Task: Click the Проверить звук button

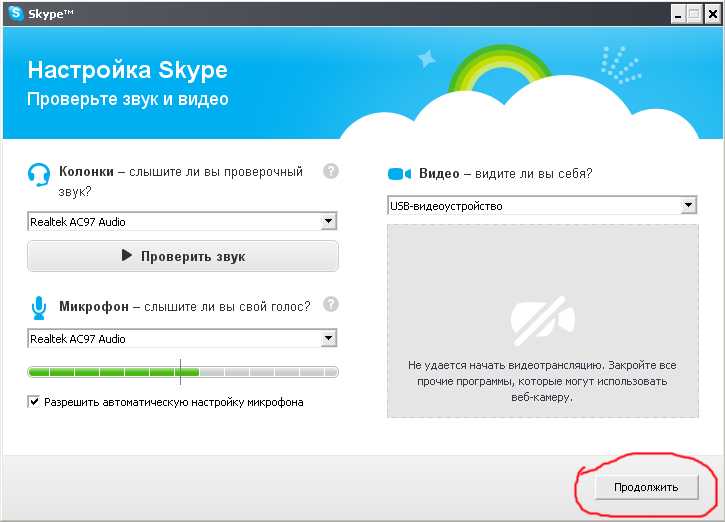Action: coord(183,256)
